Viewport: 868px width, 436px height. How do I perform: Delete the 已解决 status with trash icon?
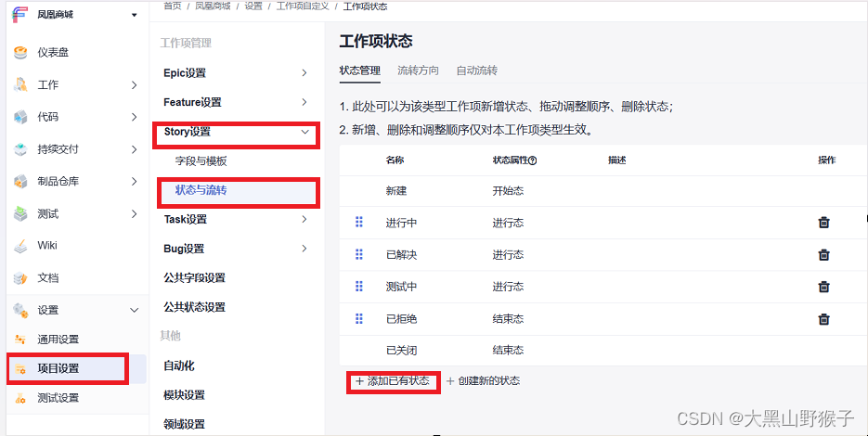[823, 254]
